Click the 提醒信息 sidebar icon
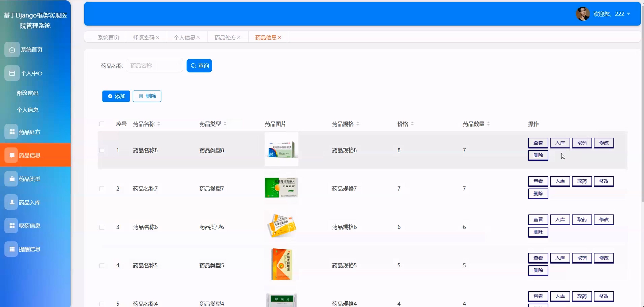Viewport: 644px width, 307px height. tap(12, 249)
